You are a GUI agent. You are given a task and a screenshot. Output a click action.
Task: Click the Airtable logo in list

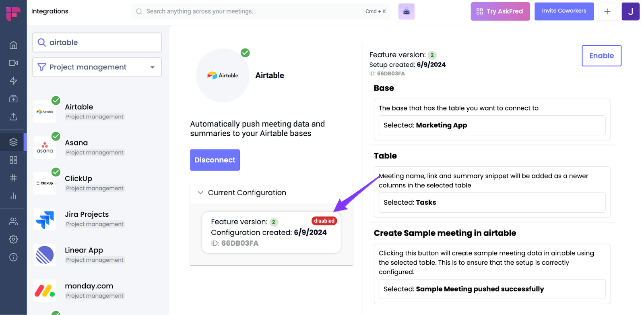45,112
